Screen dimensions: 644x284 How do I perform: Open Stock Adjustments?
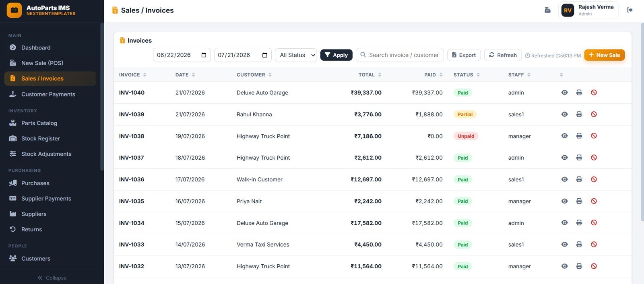click(50, 154)
